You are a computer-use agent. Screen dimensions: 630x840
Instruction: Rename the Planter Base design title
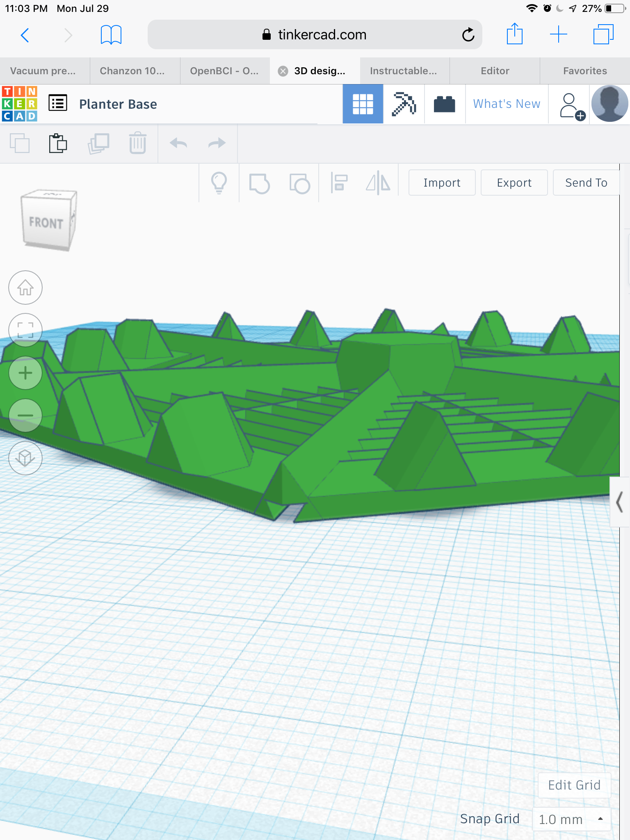[x=118, y=104]
